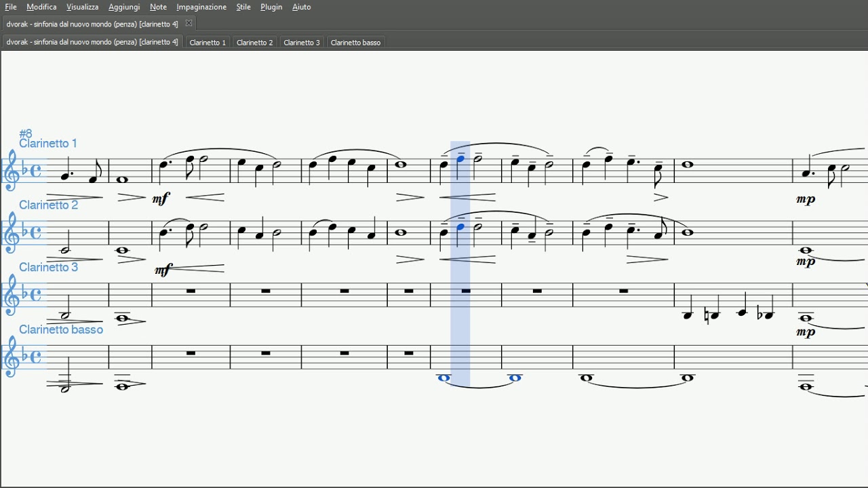This screenshot has width=868, height=488.
Task: Select the Clarinetto 2 staff label
Action: pos(49,205)
